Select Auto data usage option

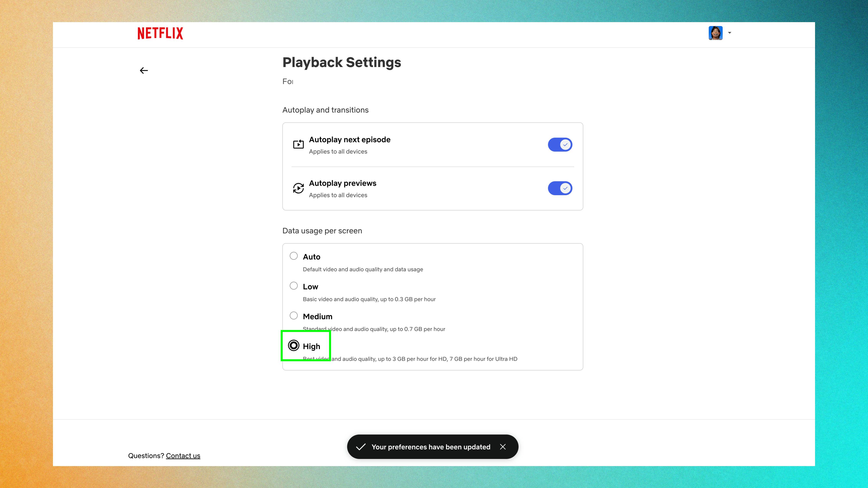pyautogui.click(x=293, y=256)
